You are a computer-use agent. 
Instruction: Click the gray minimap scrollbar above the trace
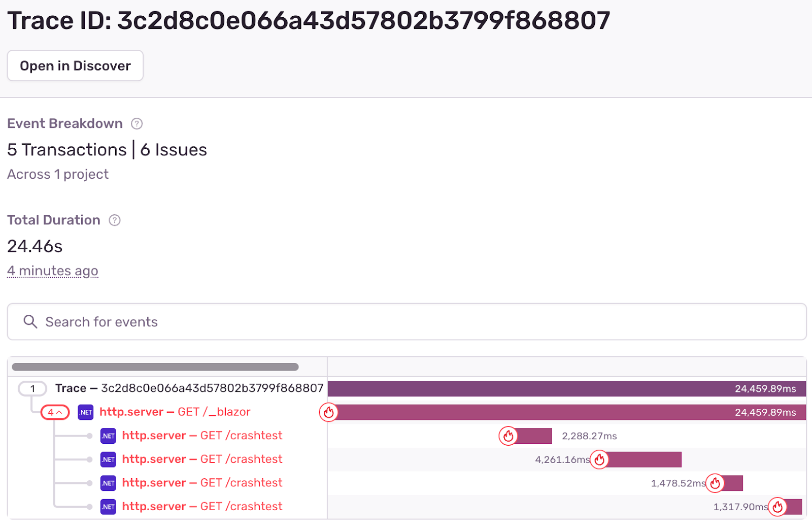[155, 366]
